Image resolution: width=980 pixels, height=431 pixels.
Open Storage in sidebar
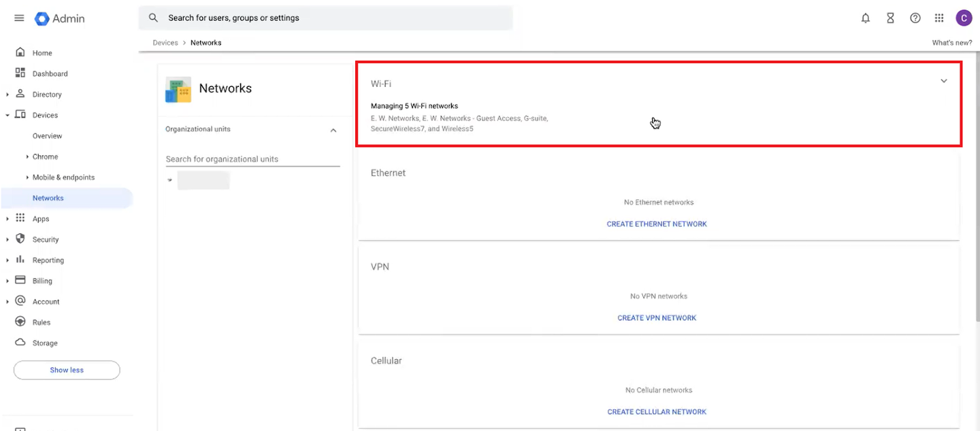pyautogui.click(x=45, y=343)
